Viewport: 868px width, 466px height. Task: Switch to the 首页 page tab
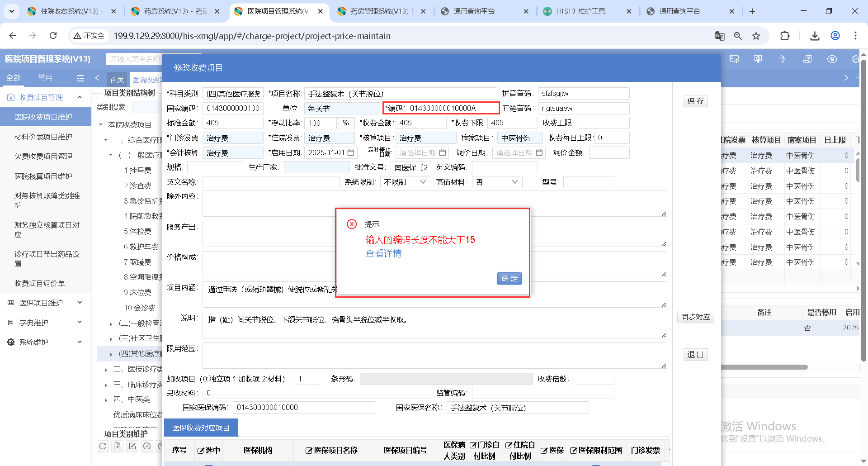pos(117,79)
